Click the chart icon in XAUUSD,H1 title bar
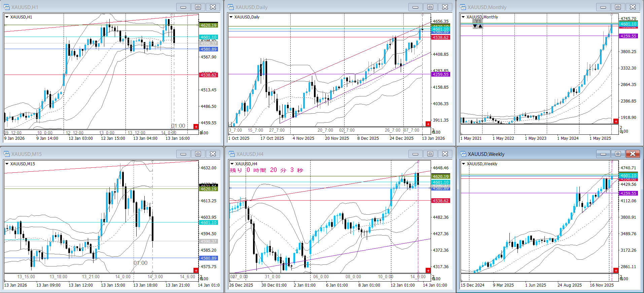Viewport: 644px width, 293px height. [7, 7]
